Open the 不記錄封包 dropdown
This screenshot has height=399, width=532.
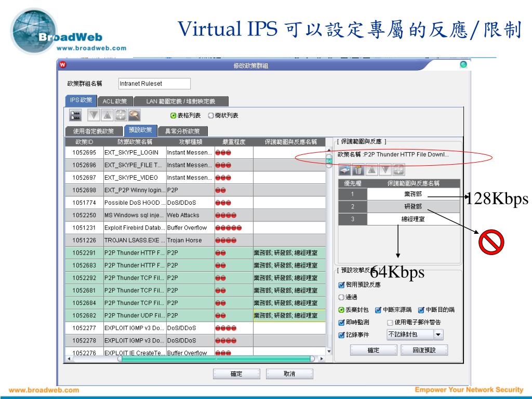click(x=415, y=335)
